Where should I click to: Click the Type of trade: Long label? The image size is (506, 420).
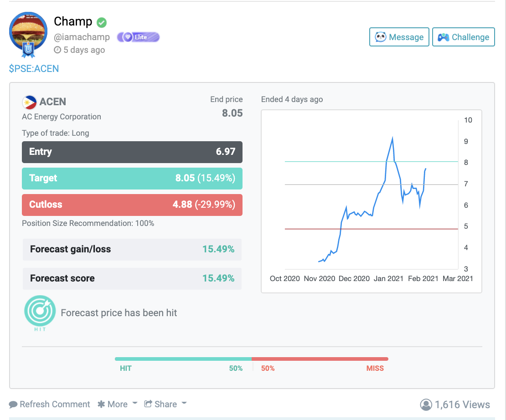[x=56, y=133]
